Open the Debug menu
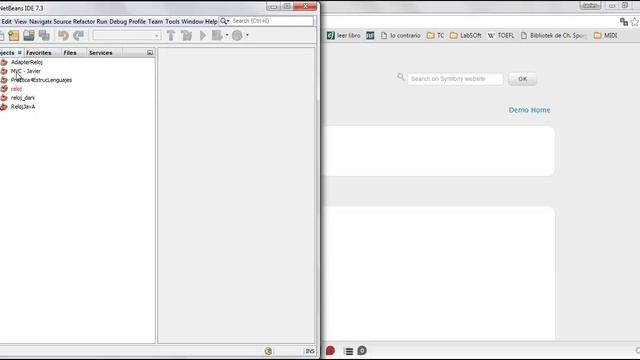This screenshot has width=640, height=360. click(118, 22)
